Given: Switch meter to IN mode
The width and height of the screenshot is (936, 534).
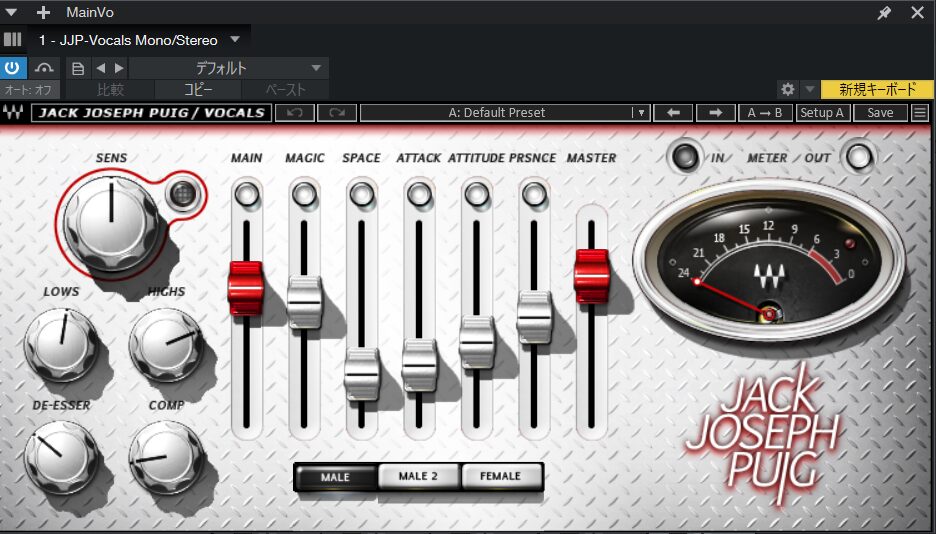Looking at the screenshot, I should (685, 157).
